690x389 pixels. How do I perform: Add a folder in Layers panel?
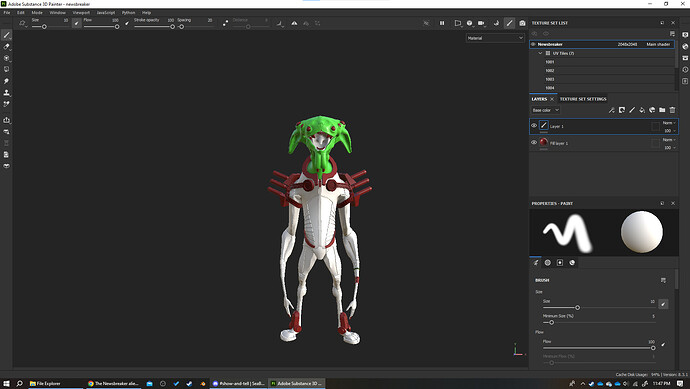662,110
